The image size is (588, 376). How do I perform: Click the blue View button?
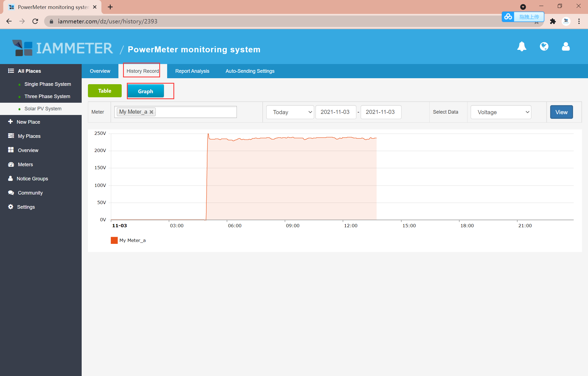(x=561, y=112)
